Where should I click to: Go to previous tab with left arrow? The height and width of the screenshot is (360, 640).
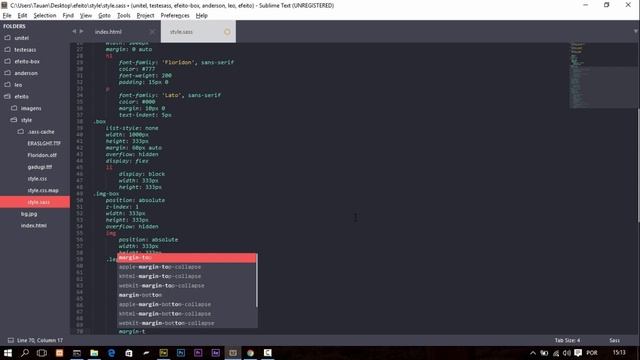click(x=74, y=31)
